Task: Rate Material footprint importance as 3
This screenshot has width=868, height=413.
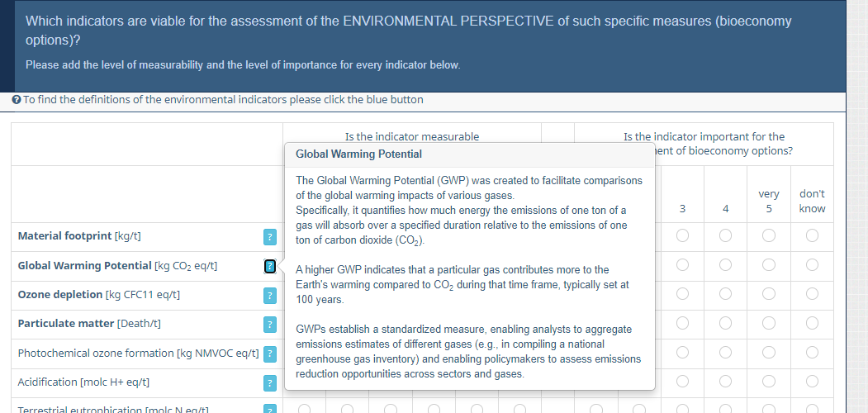Action: (682, 236)
